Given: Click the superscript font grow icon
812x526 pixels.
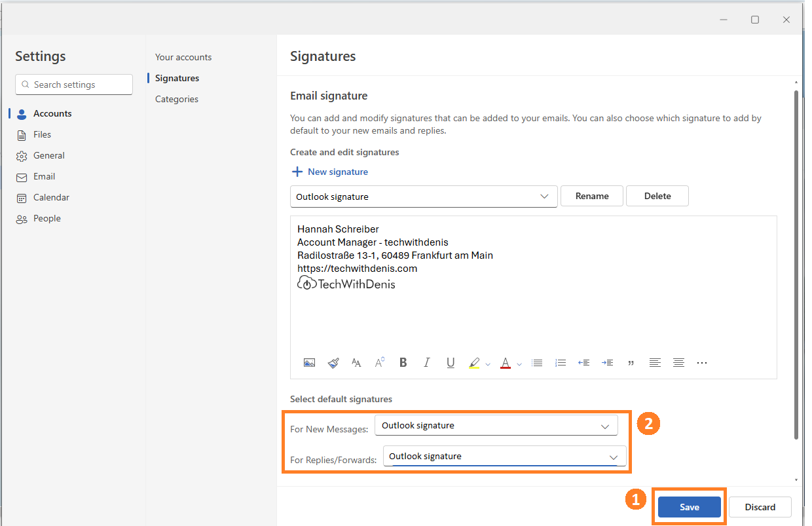Looking at the screenshot, I should [x=380, y=362].
